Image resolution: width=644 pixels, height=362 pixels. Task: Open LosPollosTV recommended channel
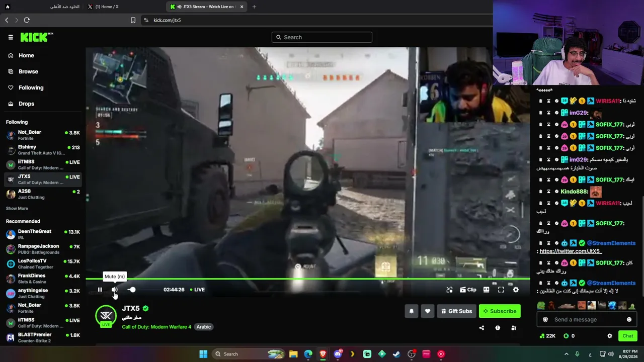pos(43,263)
